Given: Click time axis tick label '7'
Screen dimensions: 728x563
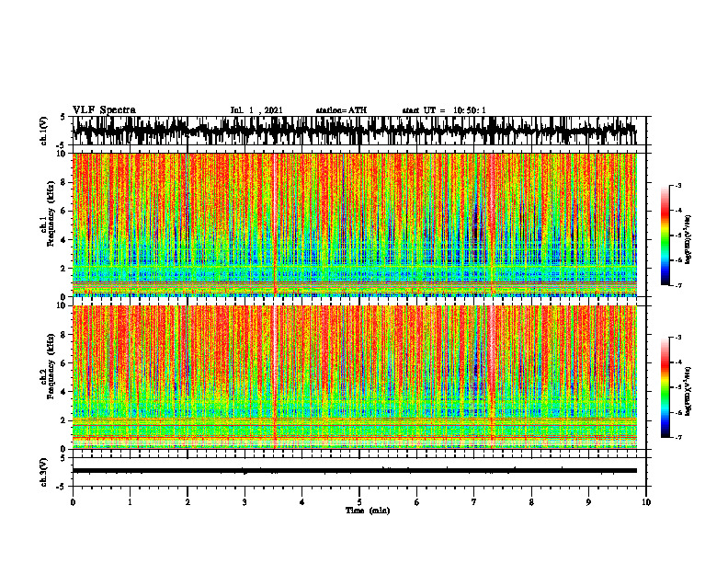Looking at the screenshot, I should click(x=474, y=502).
